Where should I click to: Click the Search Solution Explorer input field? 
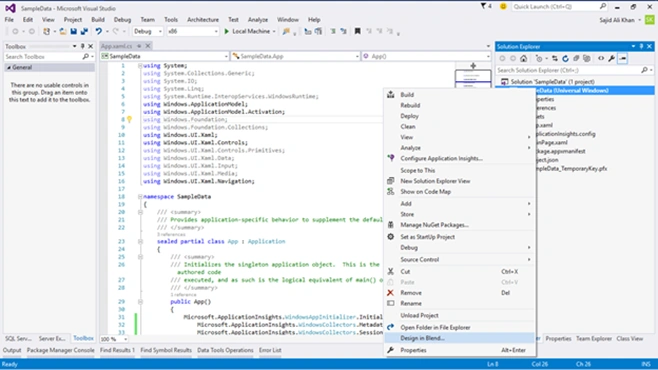568,70
